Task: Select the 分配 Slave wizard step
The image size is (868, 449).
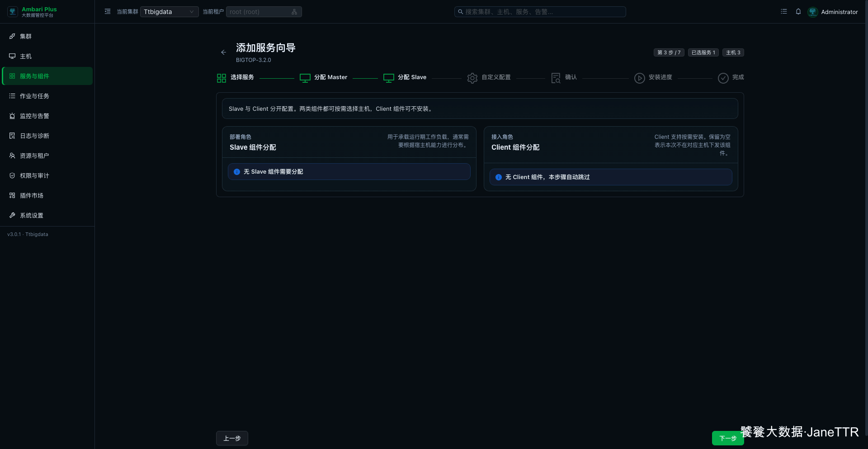Action: click(x=405, y=78)
